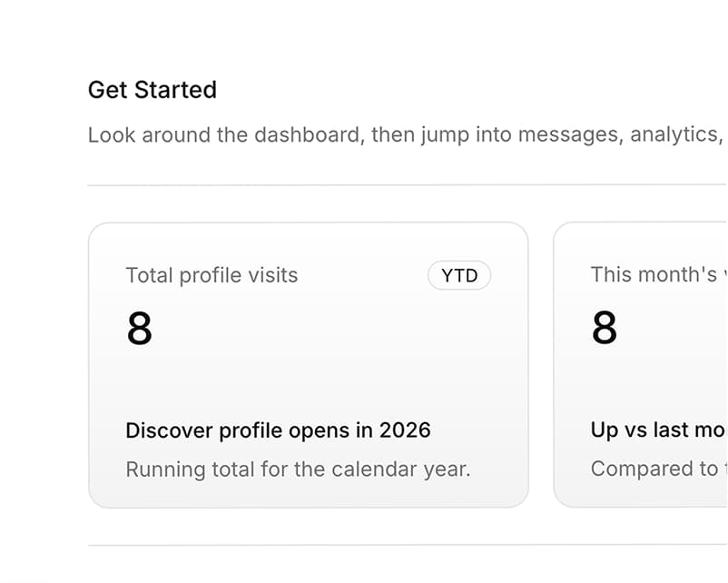This screenshot has height=583, width=728.
Task: Click the "Compared to" caption text
Action: 654,469
